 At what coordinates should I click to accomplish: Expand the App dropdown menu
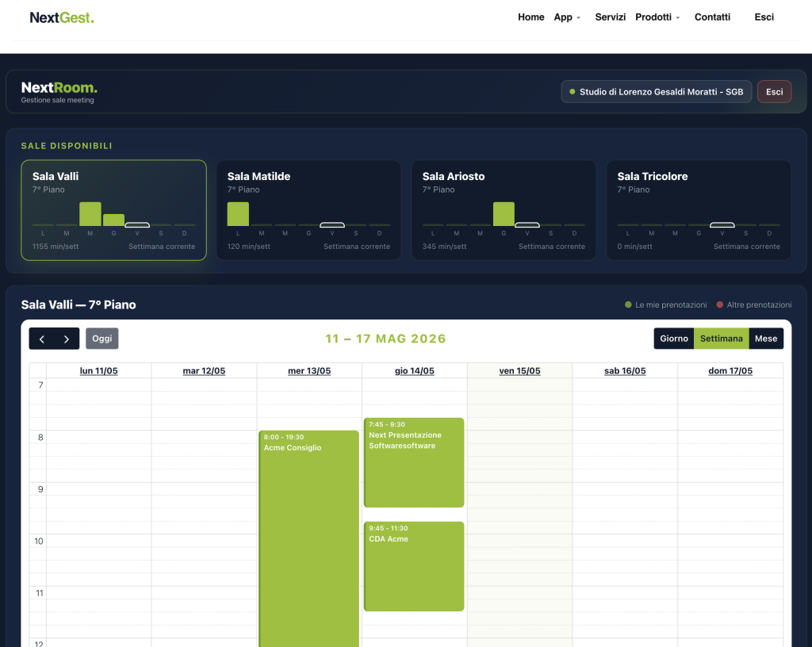click(x=567, y=17)
